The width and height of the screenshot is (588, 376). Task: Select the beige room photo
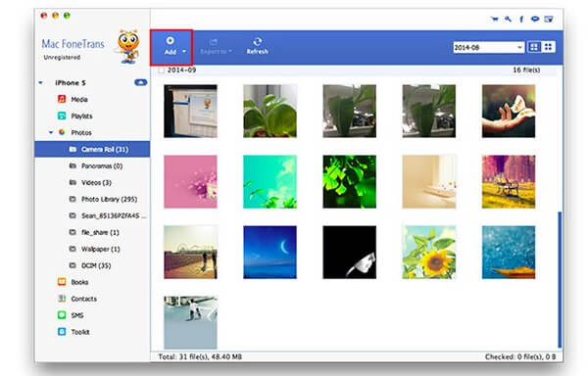pyautogui.click(x=429, y=181)
